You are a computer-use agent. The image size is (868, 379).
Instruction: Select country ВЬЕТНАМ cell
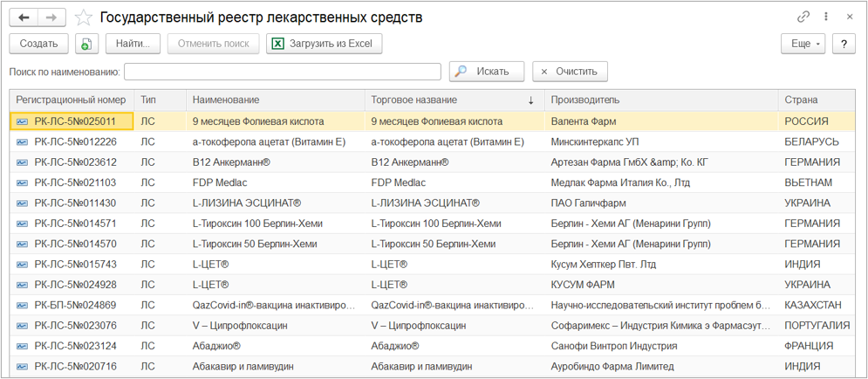pos(808,183)
